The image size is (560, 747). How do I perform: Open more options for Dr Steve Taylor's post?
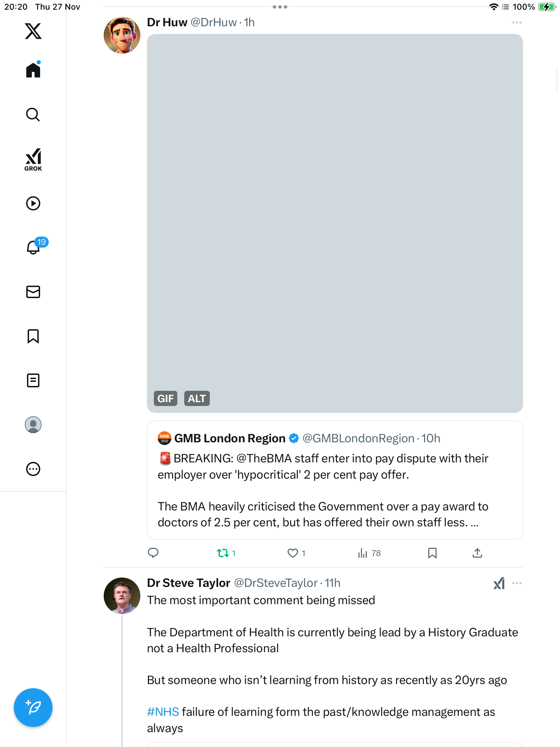point(516,583)
